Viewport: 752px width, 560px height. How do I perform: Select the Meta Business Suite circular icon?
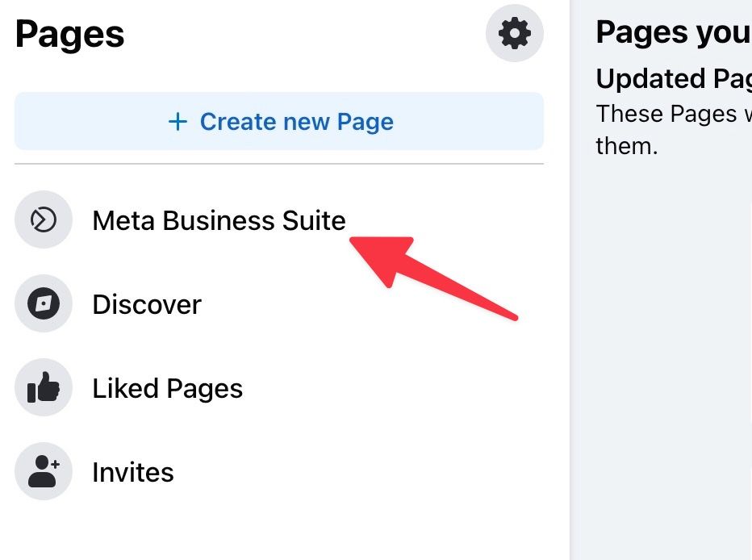[44, 219]
